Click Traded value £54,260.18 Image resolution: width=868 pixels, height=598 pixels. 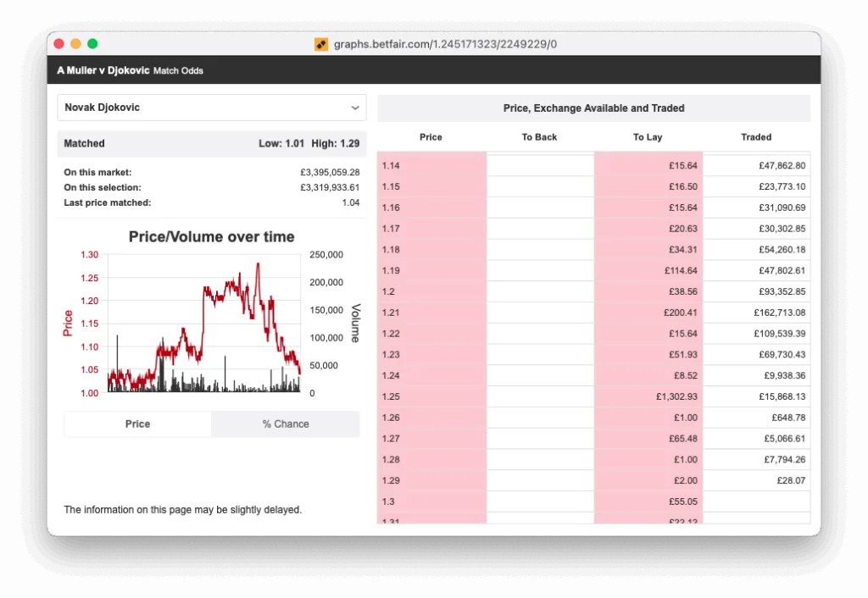coord(782,250)
